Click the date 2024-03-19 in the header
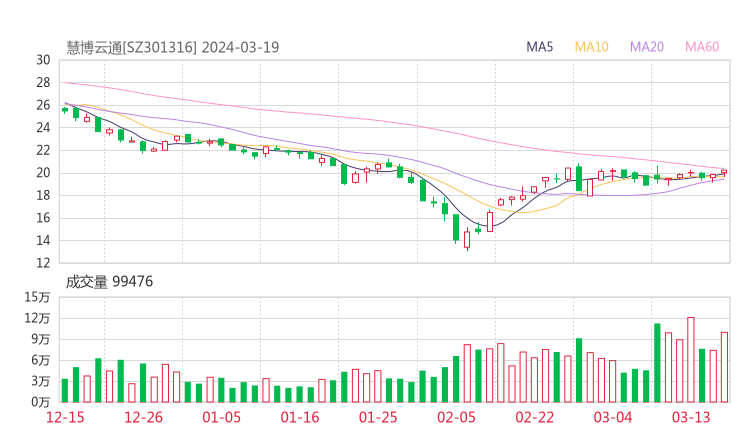740x440 pixels. 239,47
